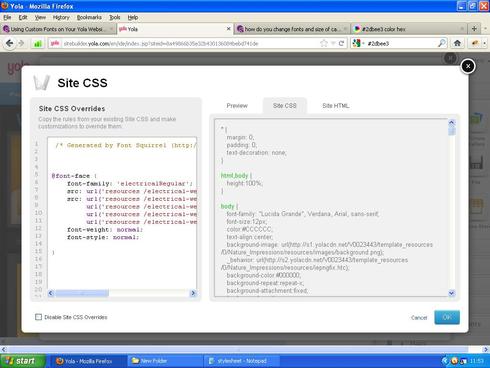Open the Help menu

click(x=133, y=17)
